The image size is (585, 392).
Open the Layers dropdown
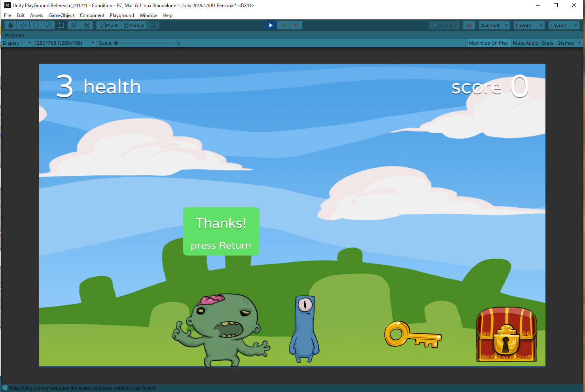tap(529, 25)
